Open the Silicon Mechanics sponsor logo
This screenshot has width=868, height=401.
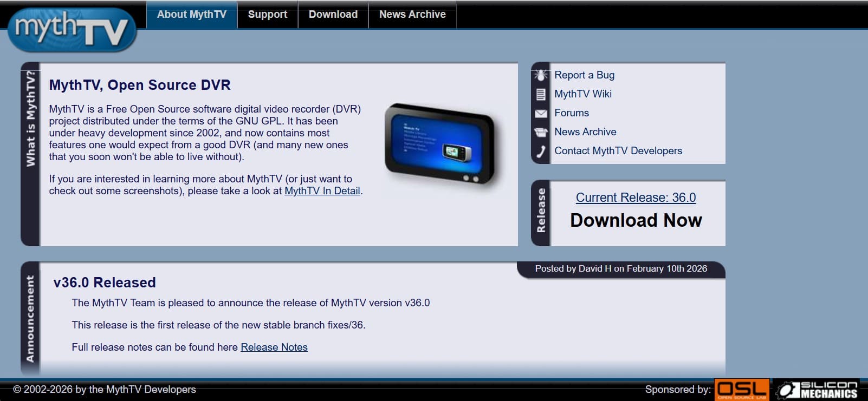[x=817, y=390]
